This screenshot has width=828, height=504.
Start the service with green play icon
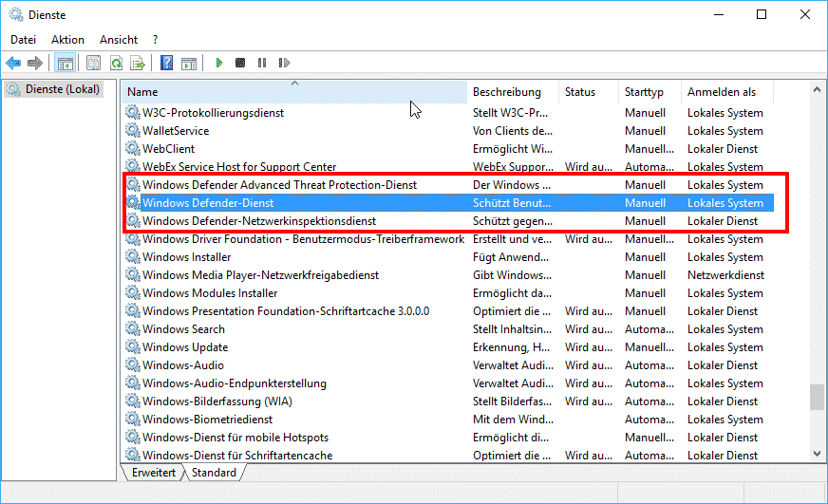point(219,63)
